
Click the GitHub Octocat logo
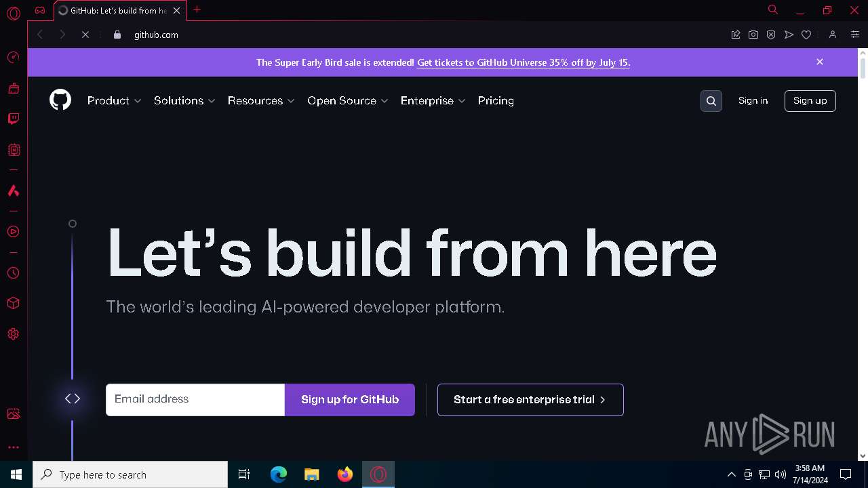[x=60, y=100]
